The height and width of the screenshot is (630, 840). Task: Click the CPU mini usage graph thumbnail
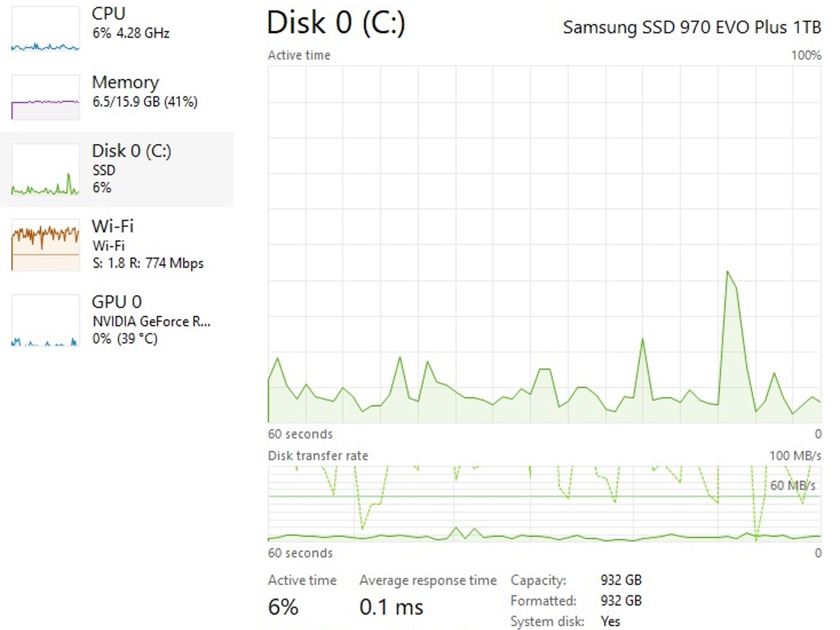pos(46,29)
